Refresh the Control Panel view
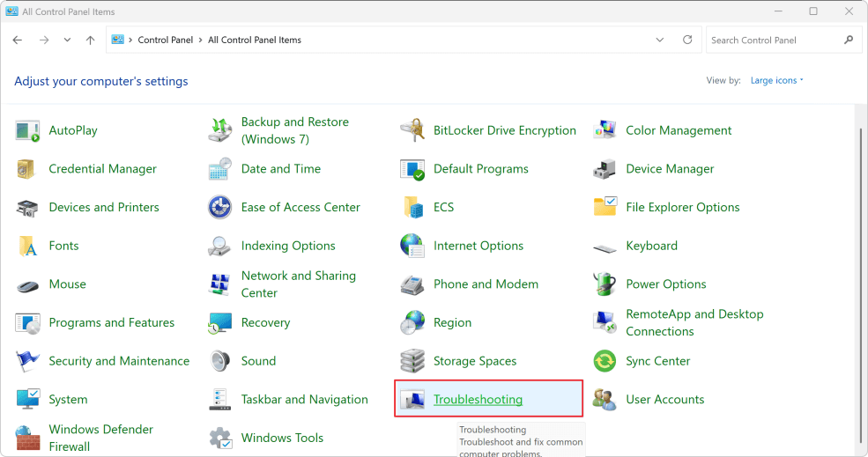 [687, 41]
